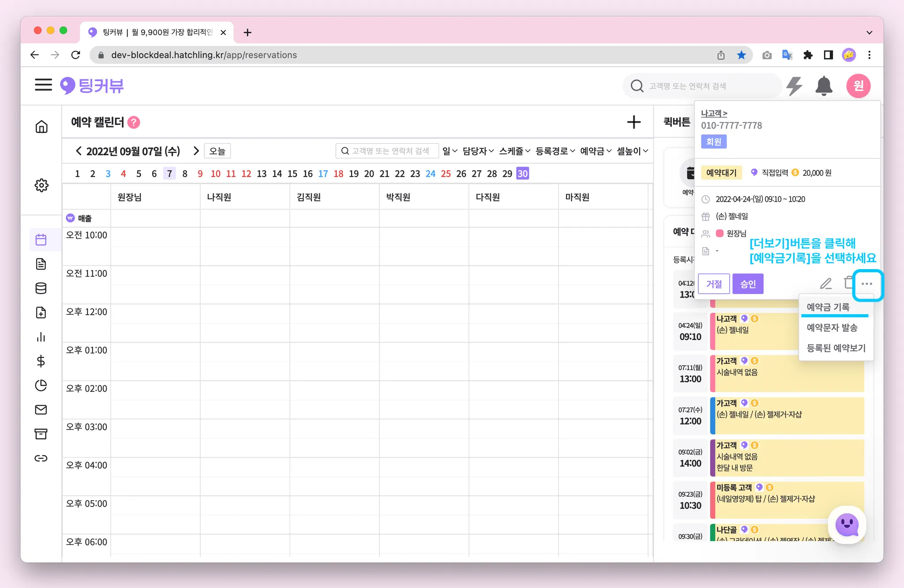Click the pencil edit reservation icon
This screenshot has height=588, width=904.
[x=825, y=284]
